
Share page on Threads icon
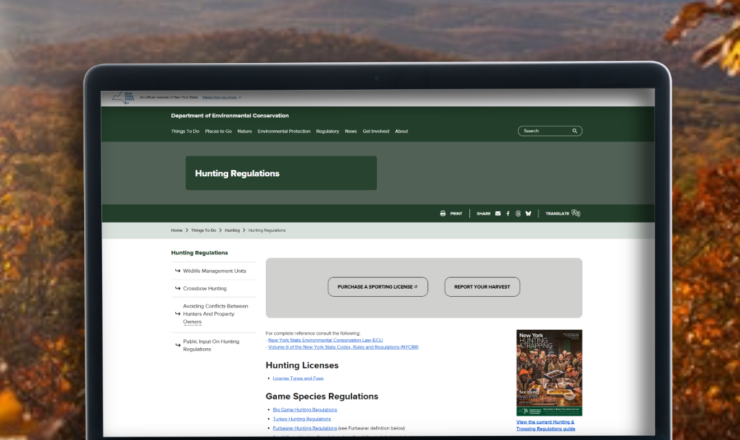pyautogui.click(x=518, y=213)
